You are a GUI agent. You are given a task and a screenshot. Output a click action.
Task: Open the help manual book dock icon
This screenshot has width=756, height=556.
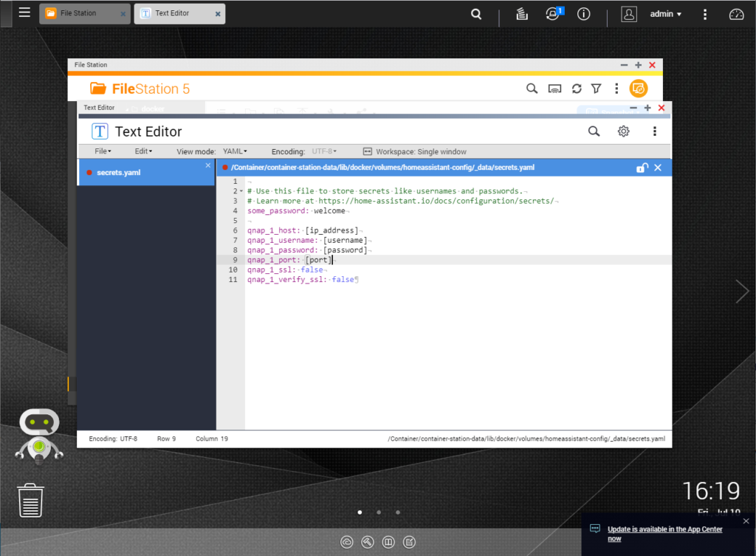(x=388, y=543)
